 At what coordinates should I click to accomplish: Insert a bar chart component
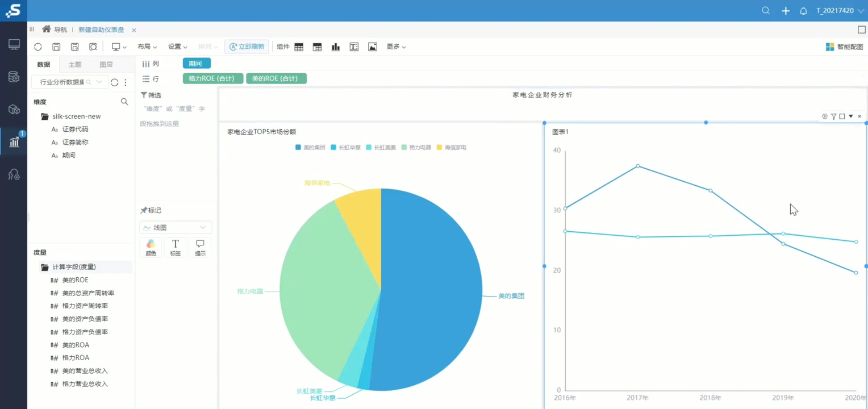click(x=336, y=47)
